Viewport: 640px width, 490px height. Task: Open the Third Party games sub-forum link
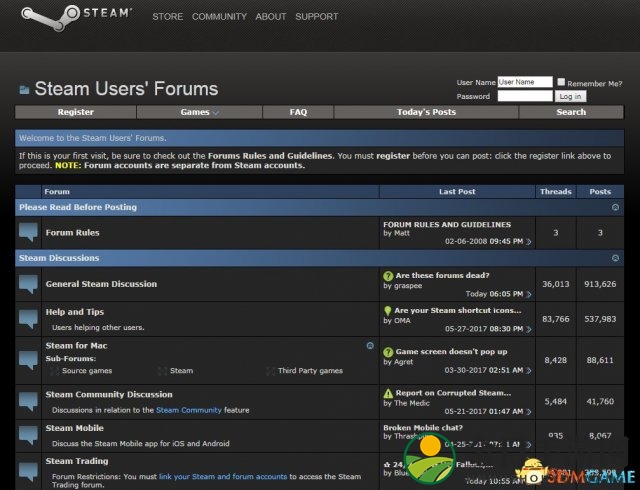pos(310,371)
